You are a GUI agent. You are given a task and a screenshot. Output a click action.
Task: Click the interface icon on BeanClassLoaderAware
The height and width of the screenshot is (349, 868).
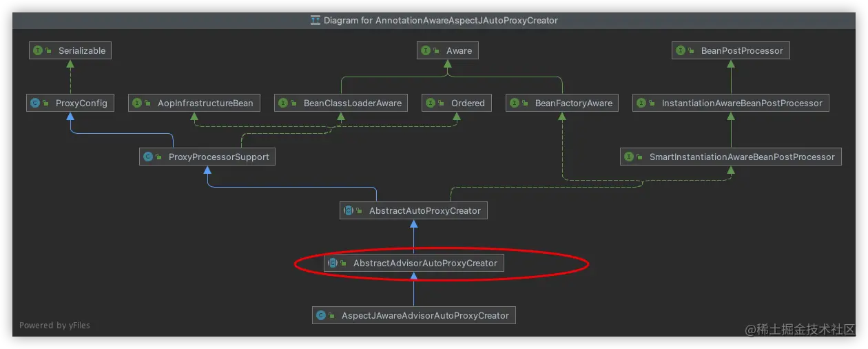(x=284, y=103)
